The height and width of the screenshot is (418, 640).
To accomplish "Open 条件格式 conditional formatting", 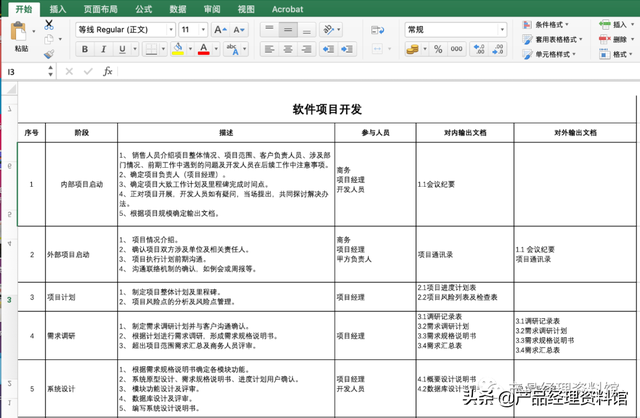I will pos(546,25).
